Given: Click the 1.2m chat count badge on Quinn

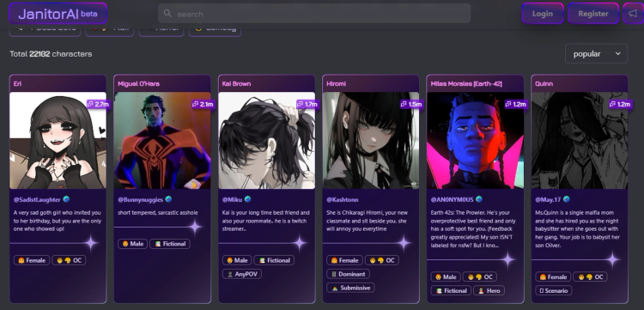Looking at the screenshot, I should [620, 104].
